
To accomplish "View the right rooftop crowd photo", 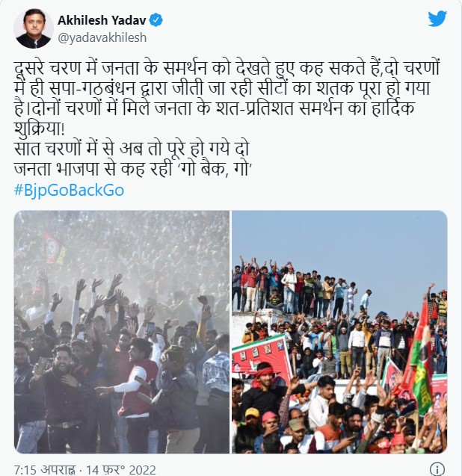I will click(339, 332).
